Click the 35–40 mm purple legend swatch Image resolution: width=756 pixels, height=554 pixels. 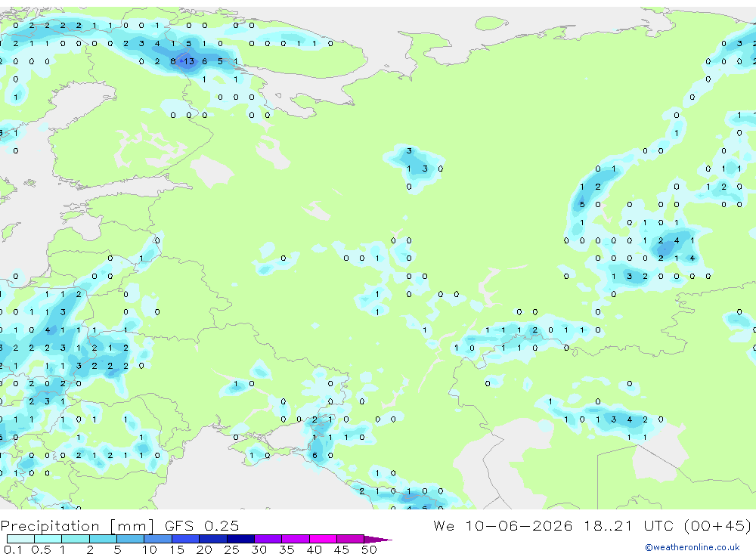[x=296, y=539]
